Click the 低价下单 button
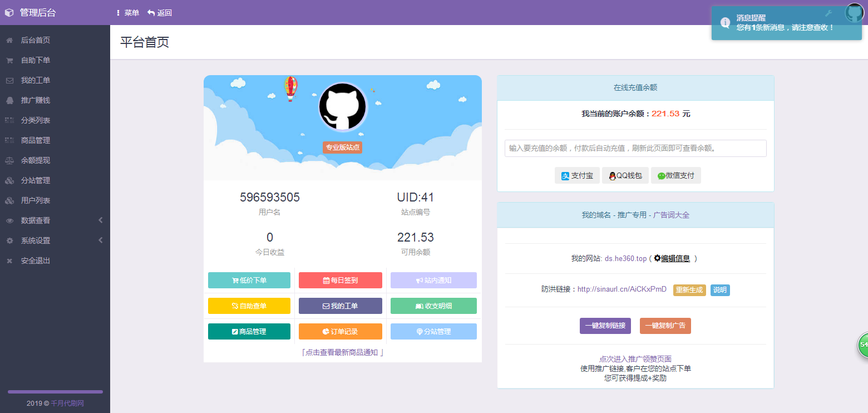868x413 pixels. tap(249, 280)
